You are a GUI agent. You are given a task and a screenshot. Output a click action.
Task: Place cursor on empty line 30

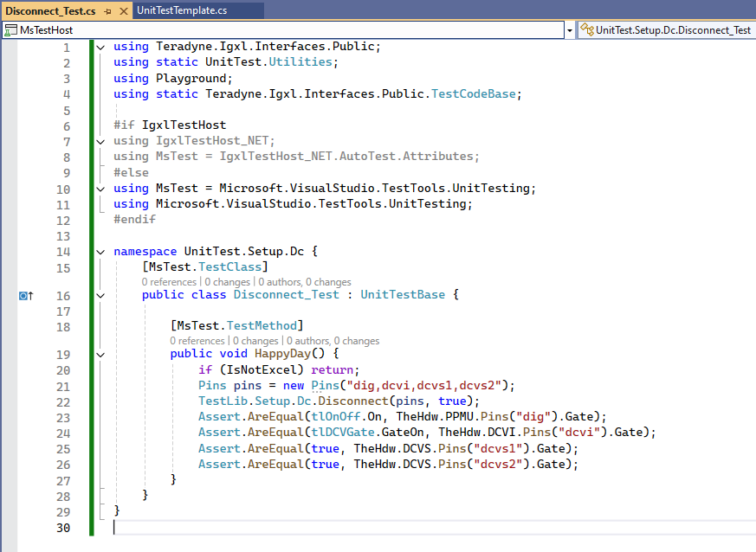[x=434, y=528]
